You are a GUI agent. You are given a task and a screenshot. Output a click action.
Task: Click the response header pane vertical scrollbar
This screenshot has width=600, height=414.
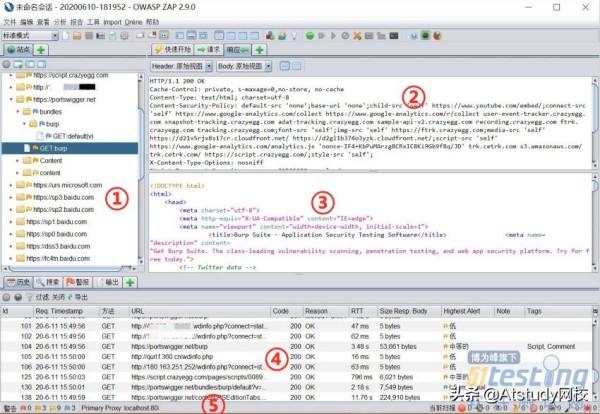pos(595,122)
